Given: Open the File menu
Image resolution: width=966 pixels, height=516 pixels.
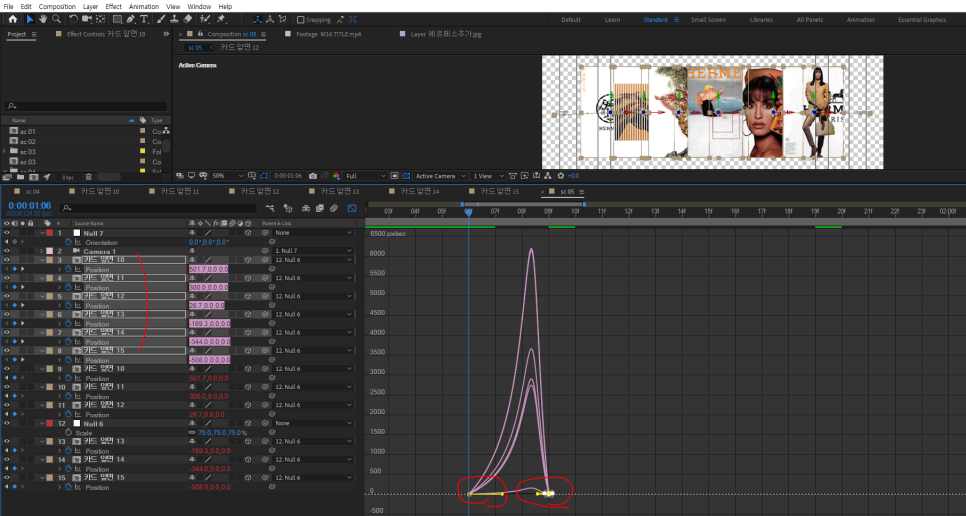Looking at the screenshot, I should point(9,6).
